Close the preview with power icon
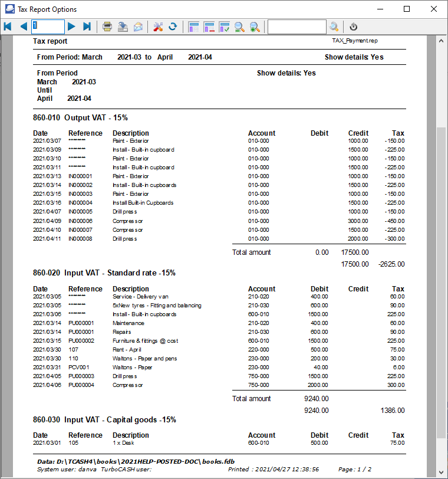Screen dimensions: 448x479 353,27
